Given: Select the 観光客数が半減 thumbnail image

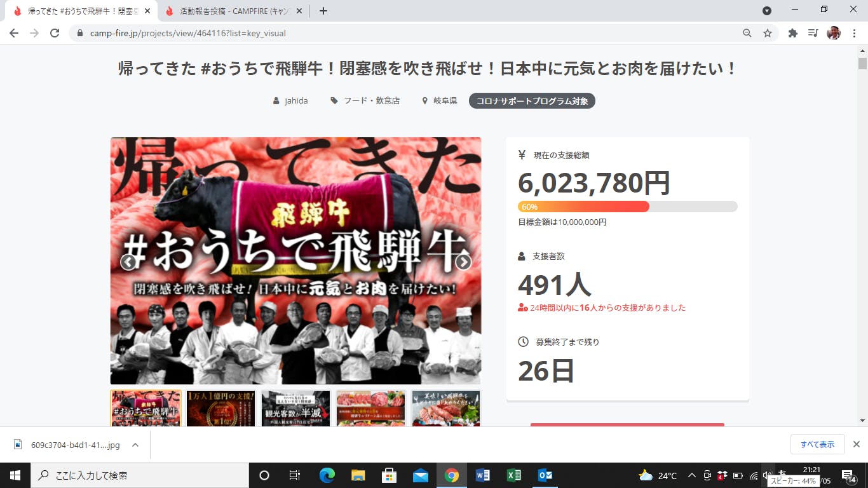Looking at the screenshot, I should [x=295, y=408].
